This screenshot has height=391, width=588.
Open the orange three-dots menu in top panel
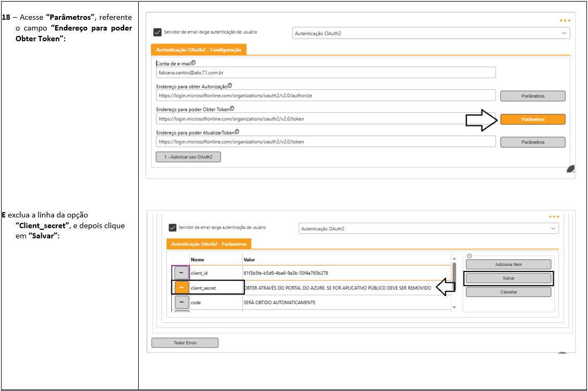[565, 20]
